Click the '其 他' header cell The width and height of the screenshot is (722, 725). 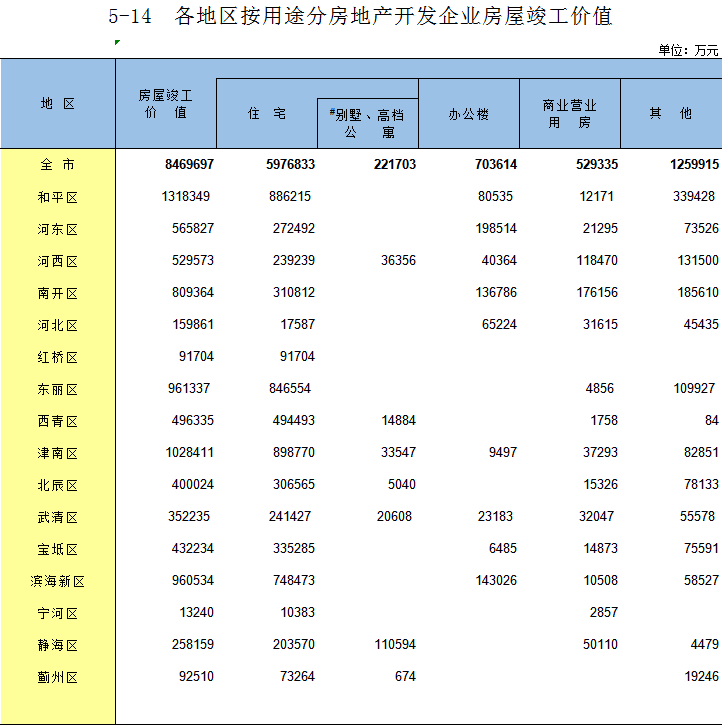tap(671, 114)
